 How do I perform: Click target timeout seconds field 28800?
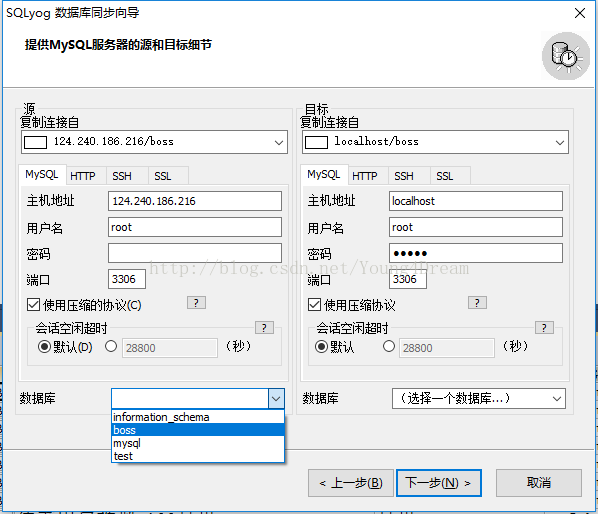tap(447, 348)
